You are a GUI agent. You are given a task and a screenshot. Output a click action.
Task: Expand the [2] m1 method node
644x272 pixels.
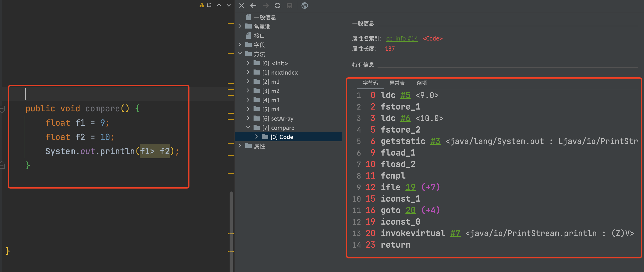tap(248, 82)
